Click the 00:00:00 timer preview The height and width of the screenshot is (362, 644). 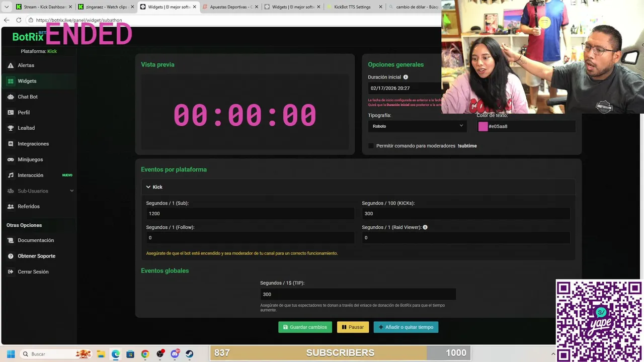tap(245, 115)
